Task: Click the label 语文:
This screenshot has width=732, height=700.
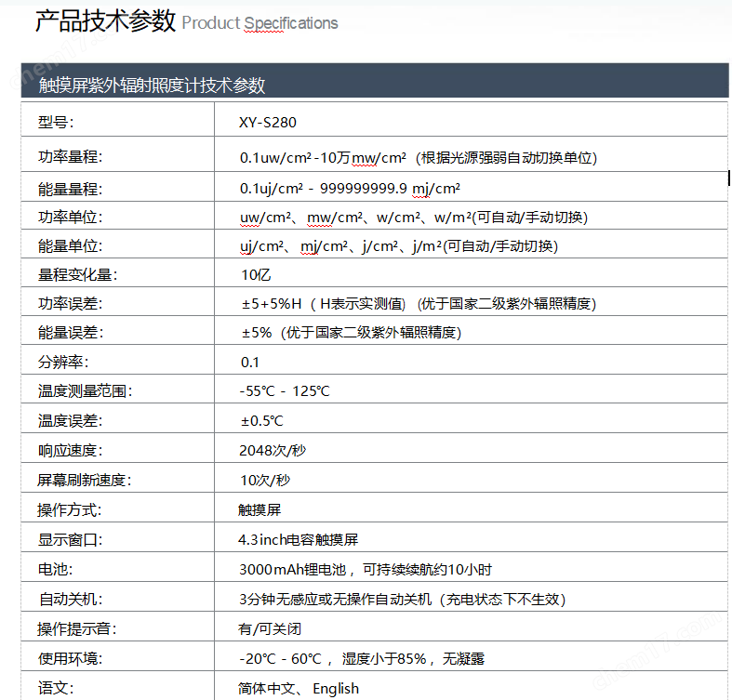Action: (x=56, y=688)
